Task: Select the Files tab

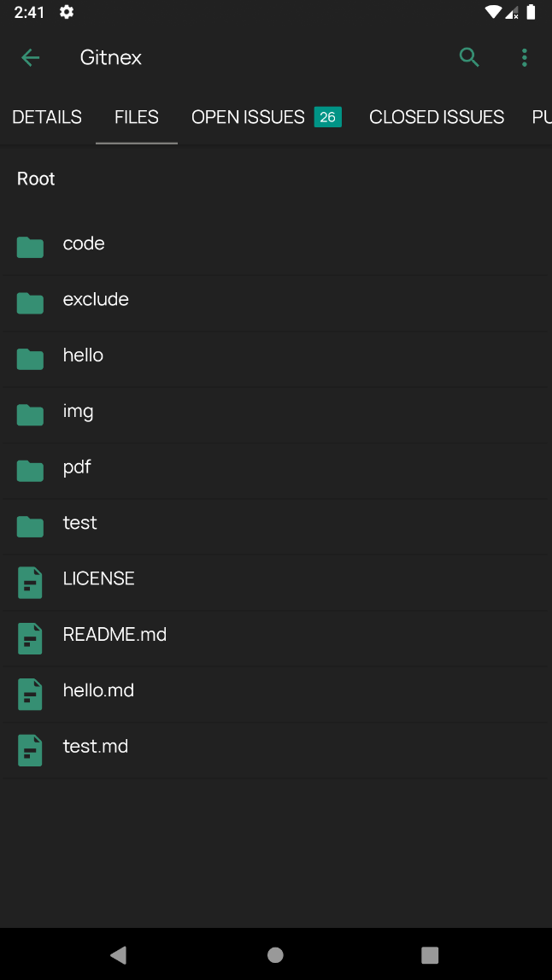Action: coord(137,117)
